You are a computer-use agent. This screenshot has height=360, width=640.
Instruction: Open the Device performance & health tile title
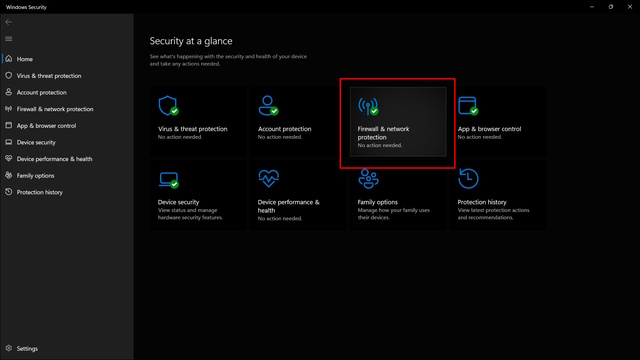289,206
